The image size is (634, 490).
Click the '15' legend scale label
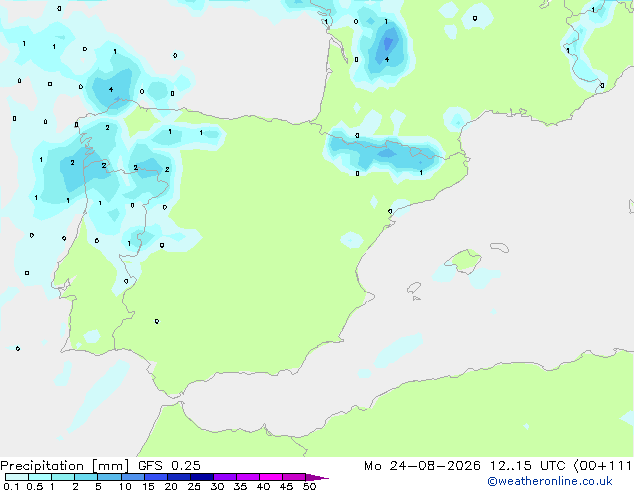(x=148, y=486)
